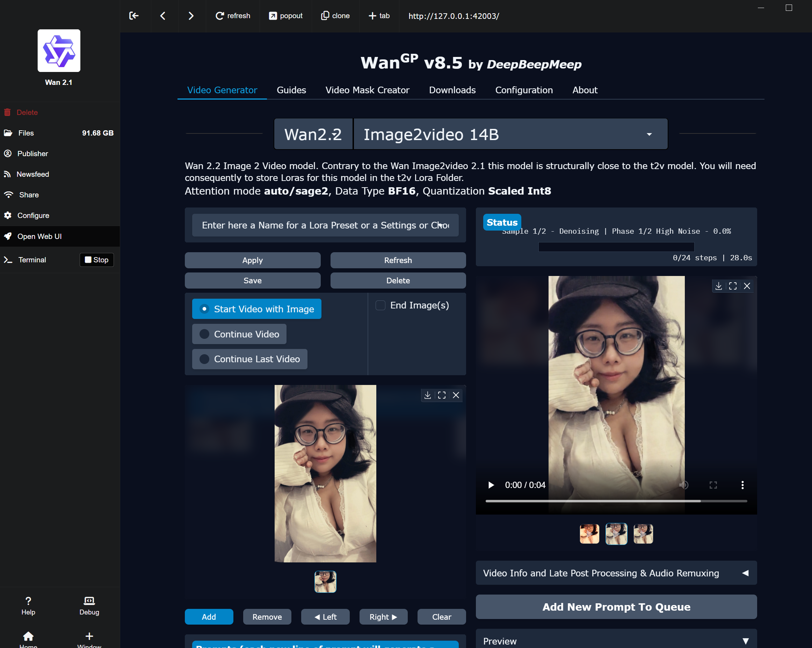The image size is (812, 648).
Task: Clear all start images
Action: point(441,617)
